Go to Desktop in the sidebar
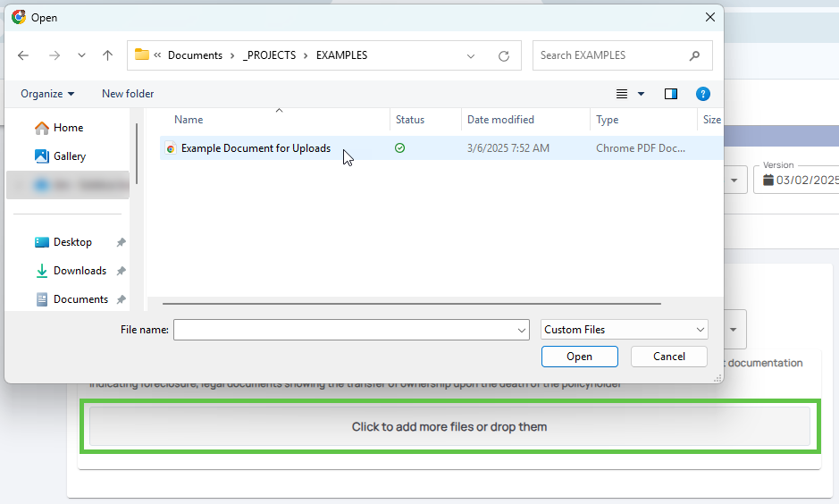 pos(72,242)
